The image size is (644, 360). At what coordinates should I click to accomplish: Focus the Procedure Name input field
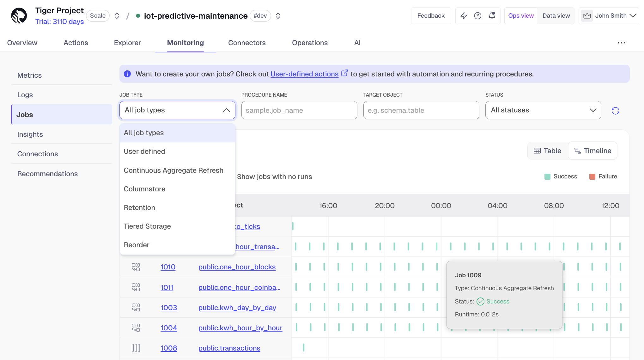(x=299, y=110)
